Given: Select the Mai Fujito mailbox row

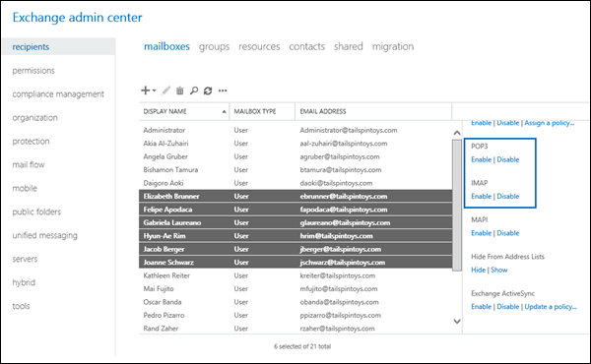Looking at the screenshot, I should (x=295, y=288).
